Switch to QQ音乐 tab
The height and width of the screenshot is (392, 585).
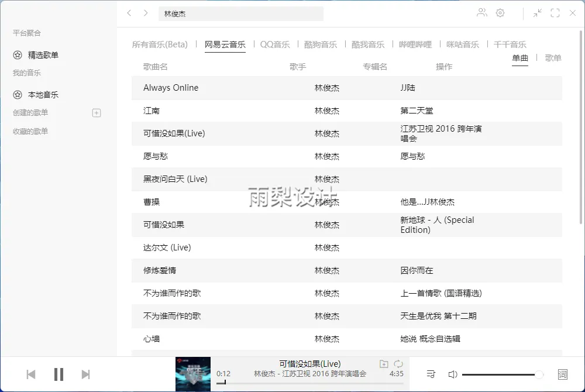click(275, 44)
